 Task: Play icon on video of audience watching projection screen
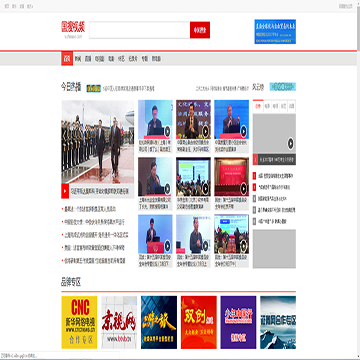pos(206,188)
